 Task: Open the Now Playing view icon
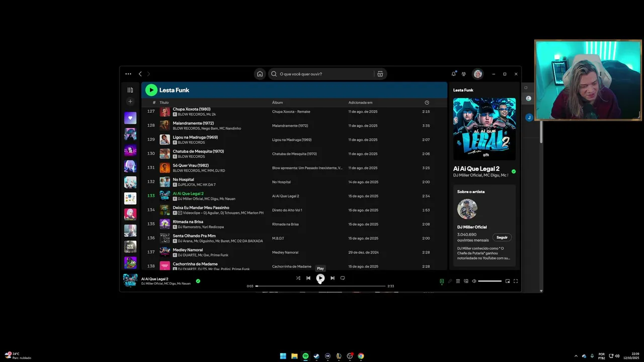[442, 281]
